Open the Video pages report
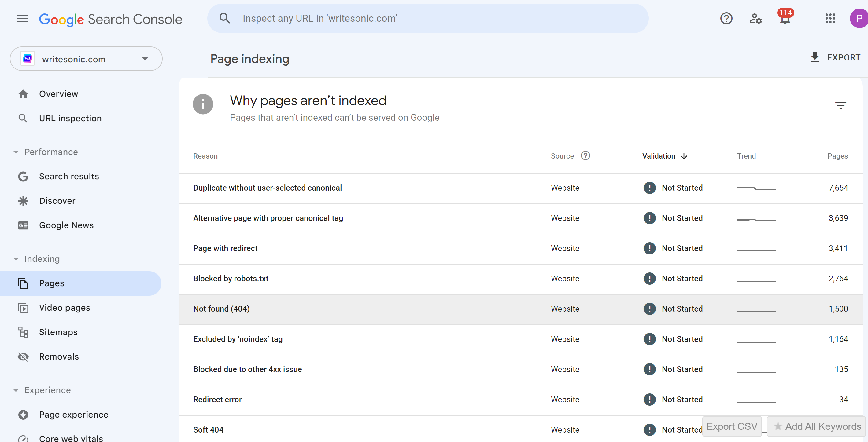This screenshot has height=442, width=868. [x=65, y=308]
